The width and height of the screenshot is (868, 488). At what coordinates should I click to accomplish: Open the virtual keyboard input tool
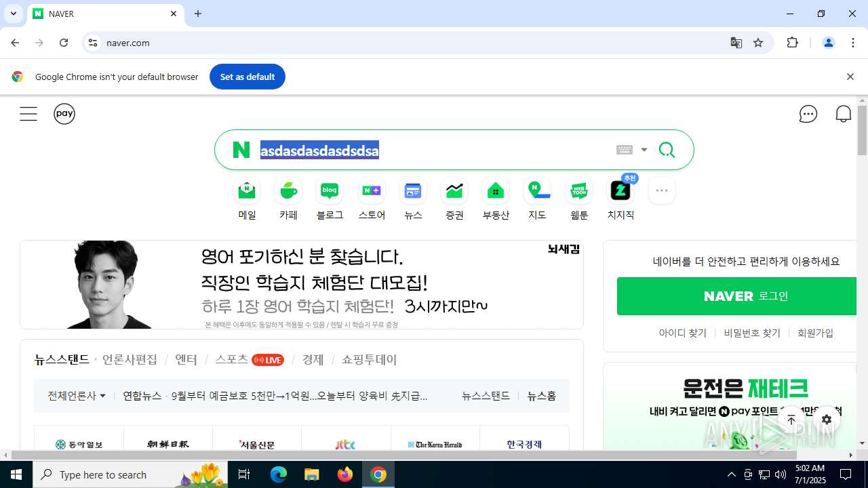625,150
